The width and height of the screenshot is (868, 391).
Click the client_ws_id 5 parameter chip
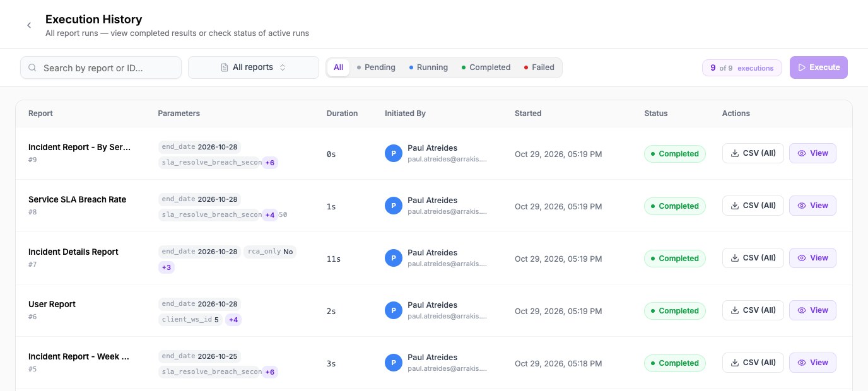[x=191, y=320]
